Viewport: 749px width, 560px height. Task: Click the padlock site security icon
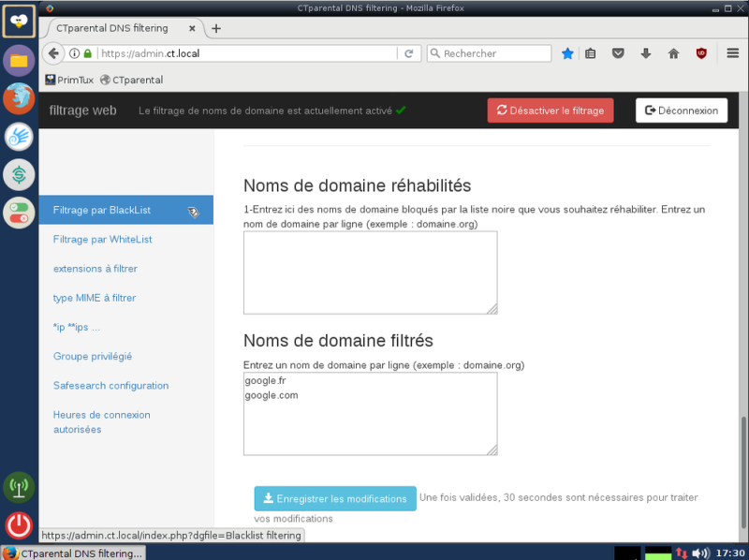[87, 53]
